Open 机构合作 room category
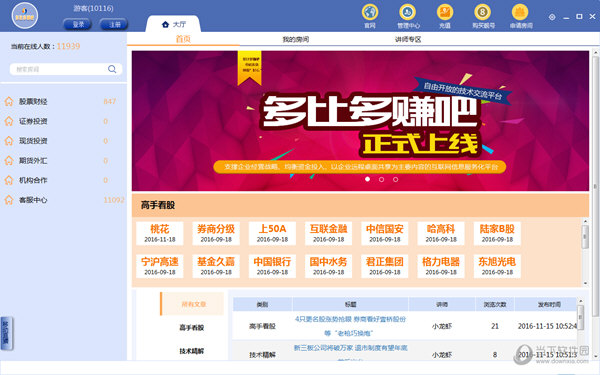This screenshot has width=600, height=375. coord(33,180)
